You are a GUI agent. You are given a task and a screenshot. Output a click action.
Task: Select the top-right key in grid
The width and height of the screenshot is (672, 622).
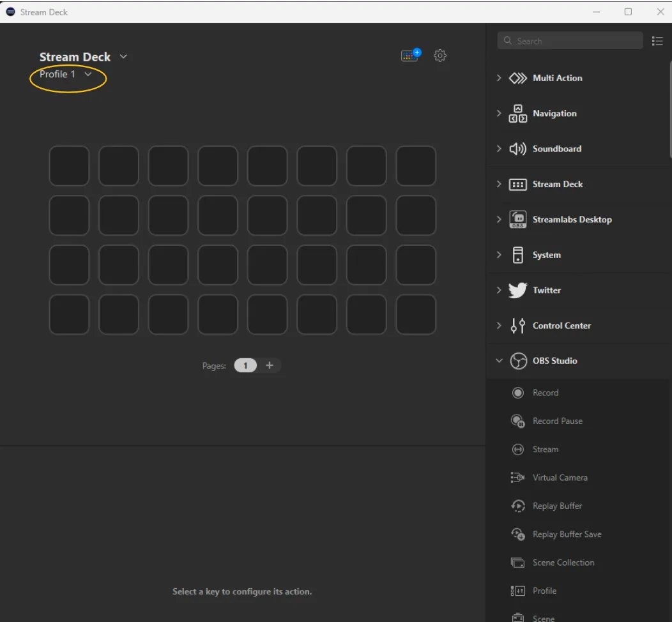coord(416,166)
